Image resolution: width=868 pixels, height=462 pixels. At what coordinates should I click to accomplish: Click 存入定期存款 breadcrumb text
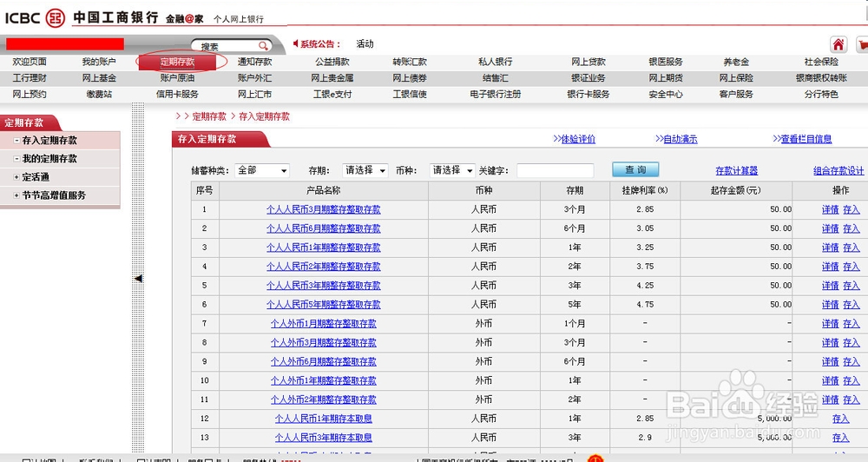(264, 116)
